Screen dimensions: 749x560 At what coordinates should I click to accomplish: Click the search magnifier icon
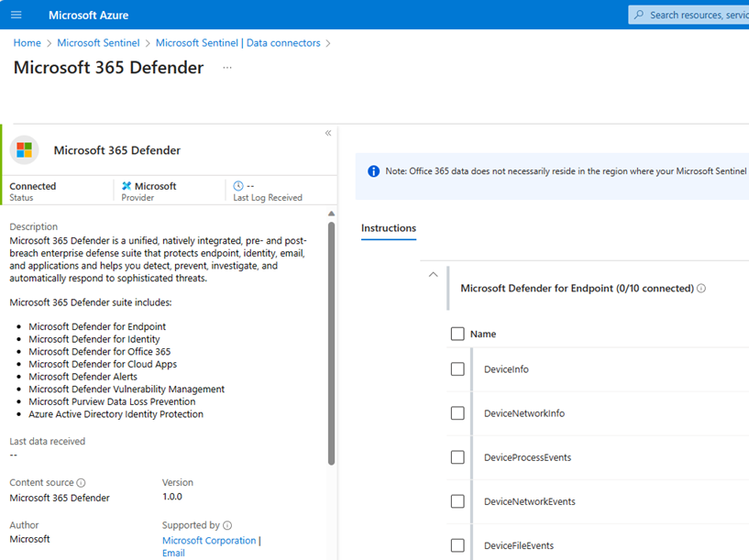(x=639, y=15)
